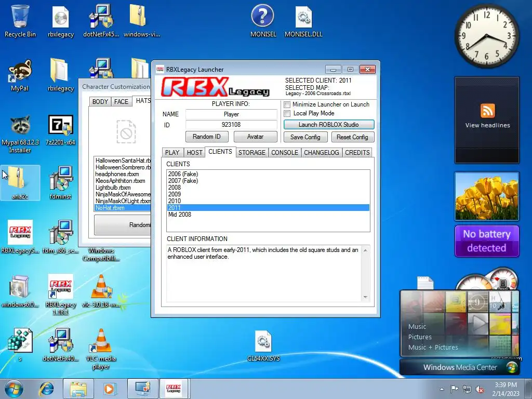The height and width of the screenshot is (399, 532).
Task: Toggle the Local Play Mode checkbox
Action: pyautogui.click(x=287, y=113)
